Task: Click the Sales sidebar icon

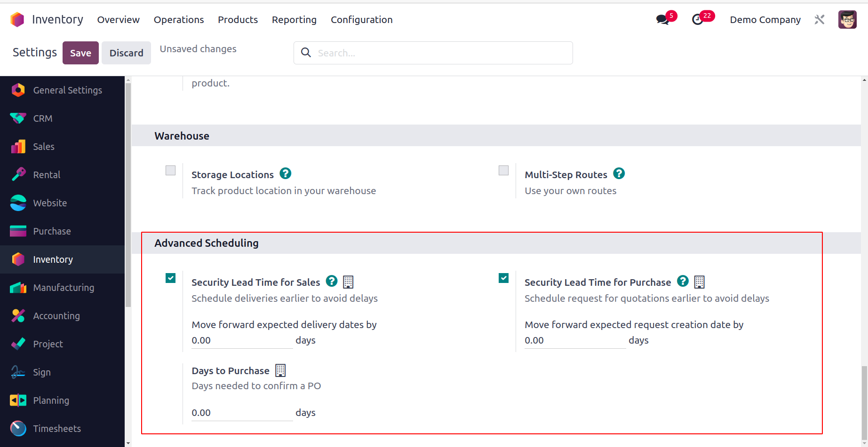Action: 18,147
